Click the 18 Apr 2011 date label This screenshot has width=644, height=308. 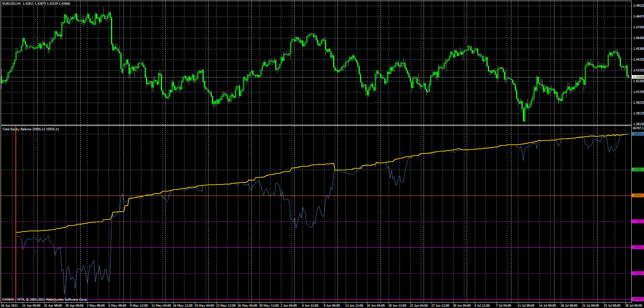point(9,306)
